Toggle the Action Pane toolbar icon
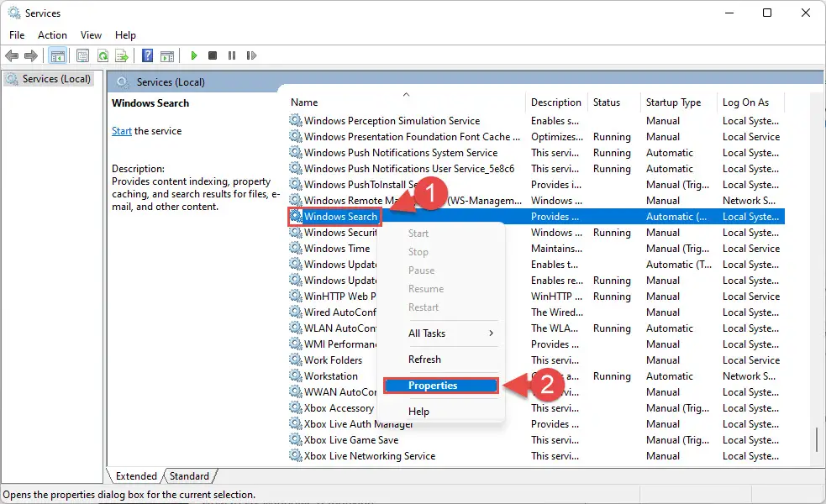 point(167,55)
